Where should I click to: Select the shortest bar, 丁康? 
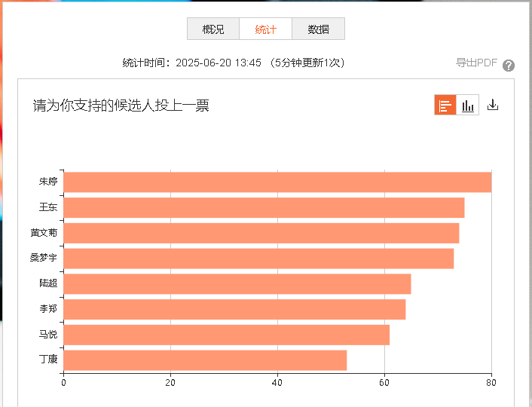point(204,360)
